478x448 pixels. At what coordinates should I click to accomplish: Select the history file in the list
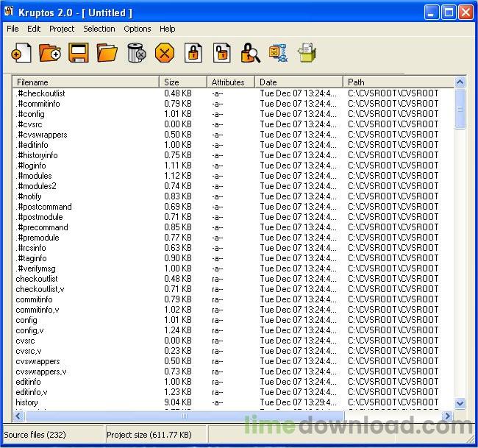click(x=26, y=402)
